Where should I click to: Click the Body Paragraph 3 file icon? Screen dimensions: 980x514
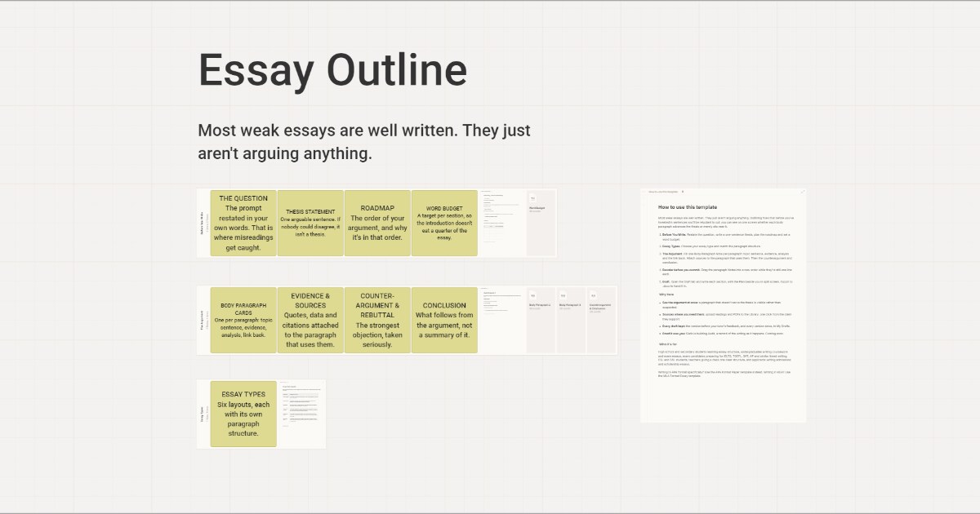tap(563, 295)
